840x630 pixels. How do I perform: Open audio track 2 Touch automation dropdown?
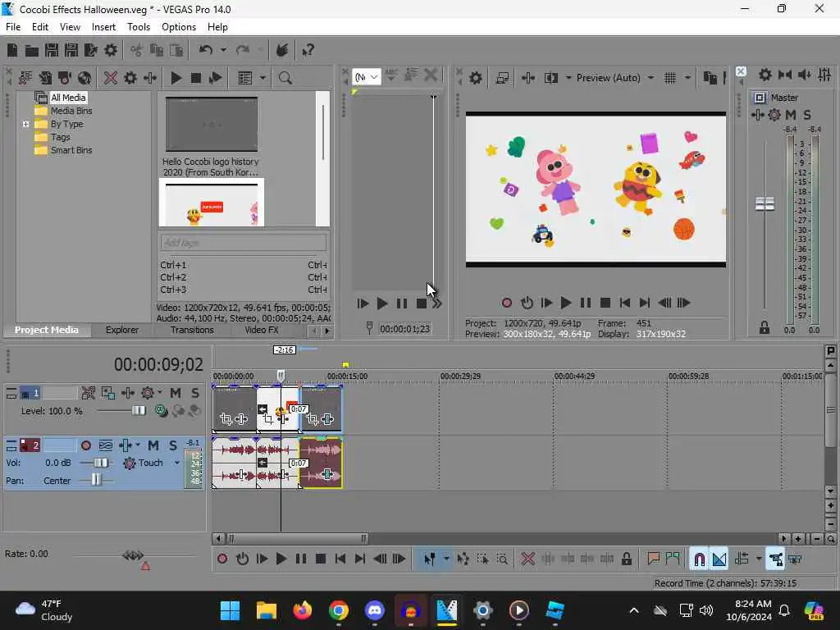point(177,463)
